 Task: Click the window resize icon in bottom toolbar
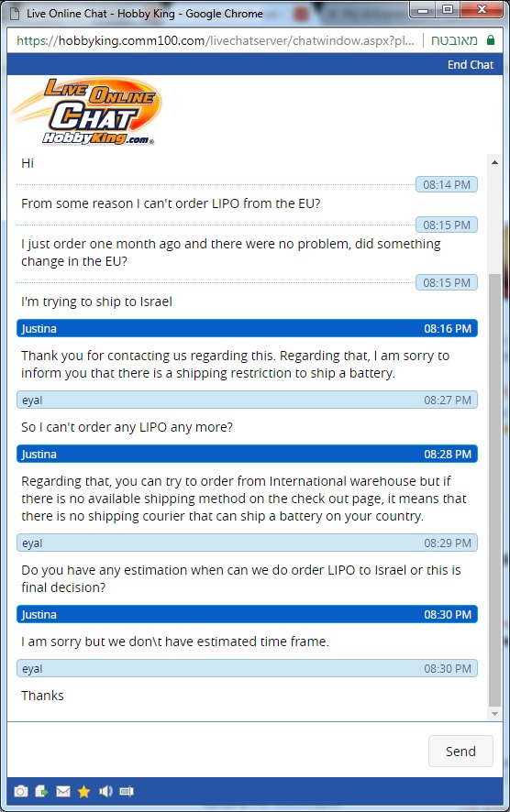(127, 791)
